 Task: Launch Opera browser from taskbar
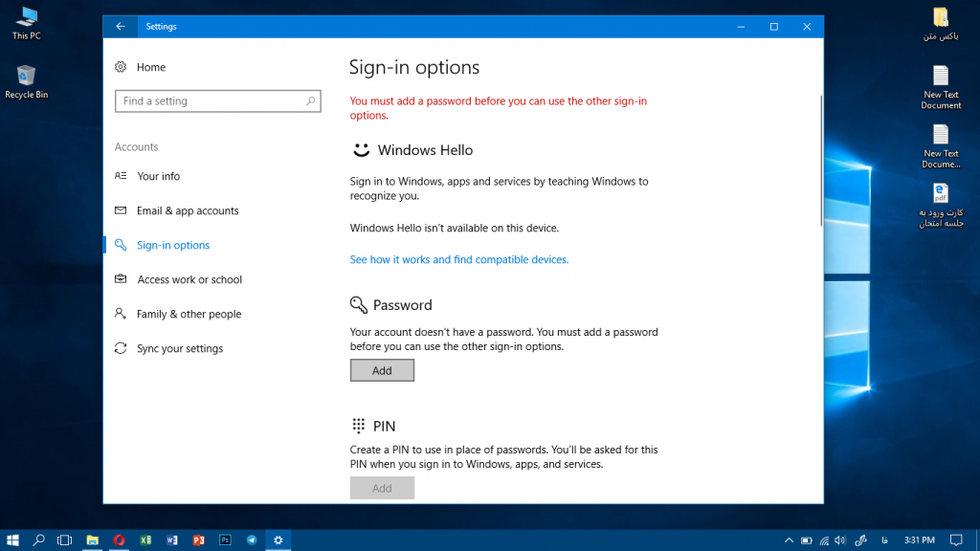[119, 540]
